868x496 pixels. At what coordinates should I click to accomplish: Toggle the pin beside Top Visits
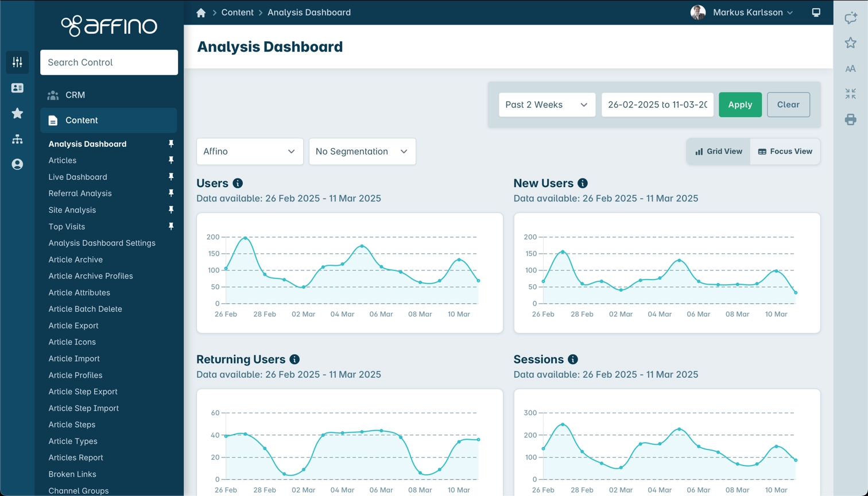point(170,227)
